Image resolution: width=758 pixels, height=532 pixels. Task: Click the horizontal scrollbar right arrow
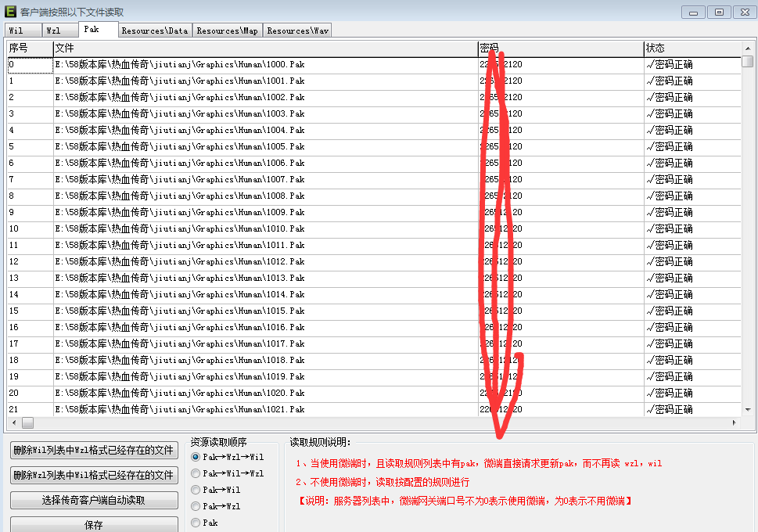pyautogui.click(x=735, y=422)
